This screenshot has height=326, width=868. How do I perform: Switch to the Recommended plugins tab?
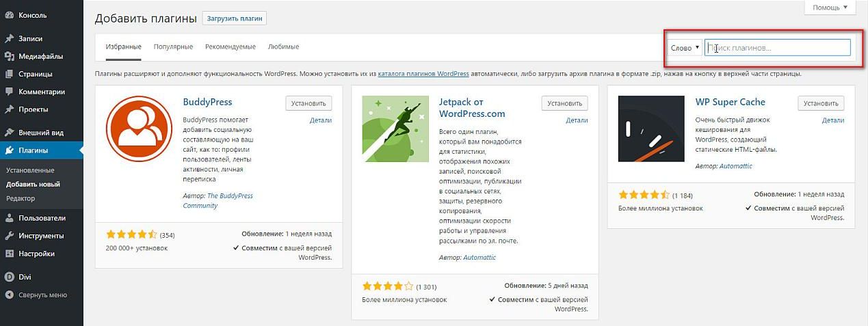tap(230, 47)
